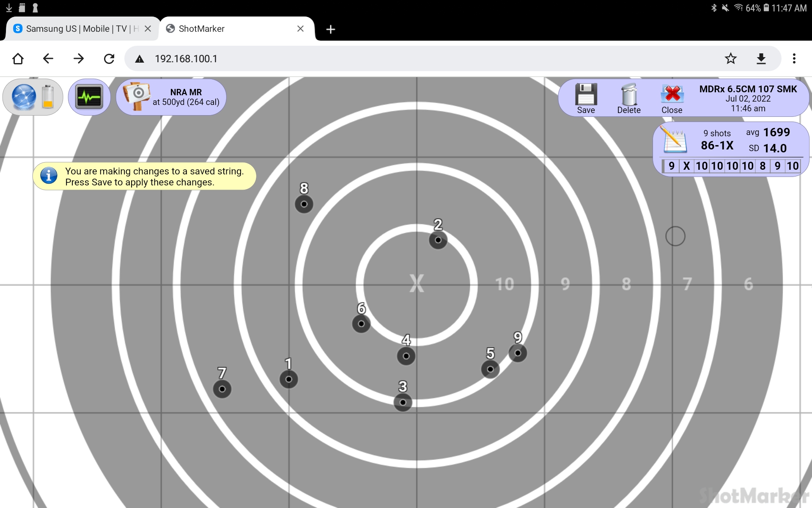
Task: Open the notepad edit notes icon
Action: (x=674, y=140)
